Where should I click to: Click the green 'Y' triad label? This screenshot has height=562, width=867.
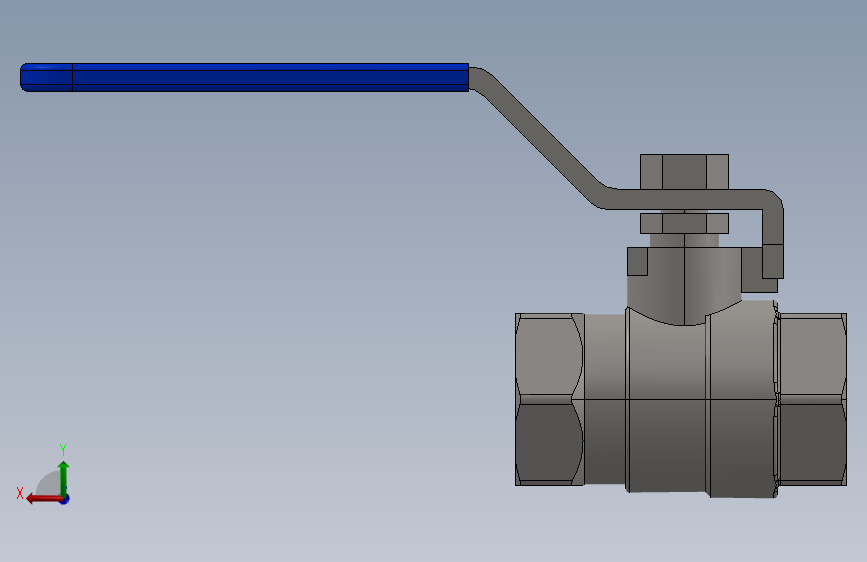63,449
